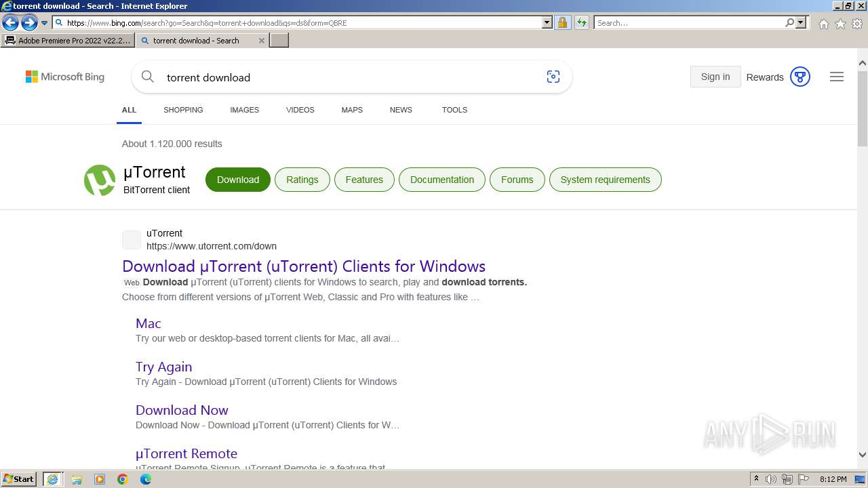Click the uTorrent site favicon
Image resolution: width=868 pixels, height=488 pixels.
(x=132, y=240)
